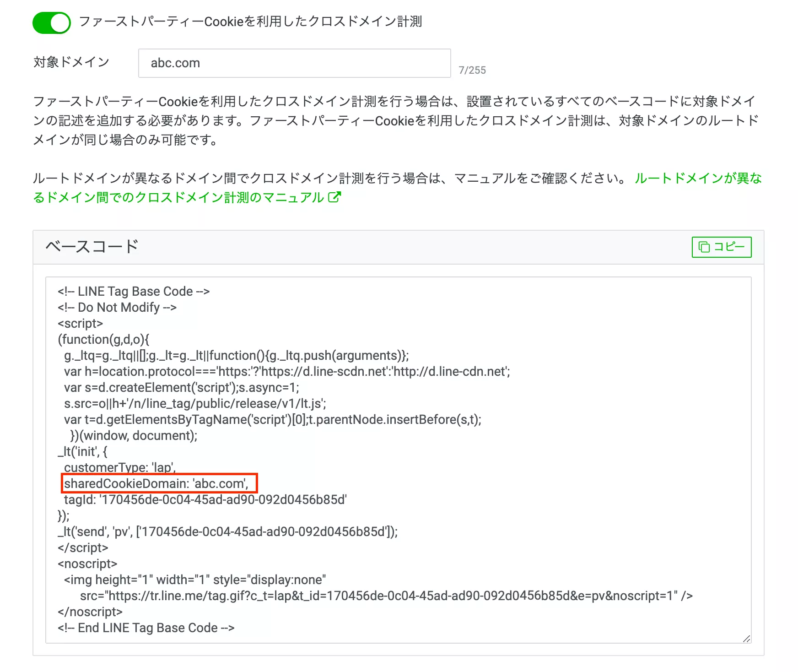
Task: Click the img height="1" width="1" line
Action: [x=194, y=580]
